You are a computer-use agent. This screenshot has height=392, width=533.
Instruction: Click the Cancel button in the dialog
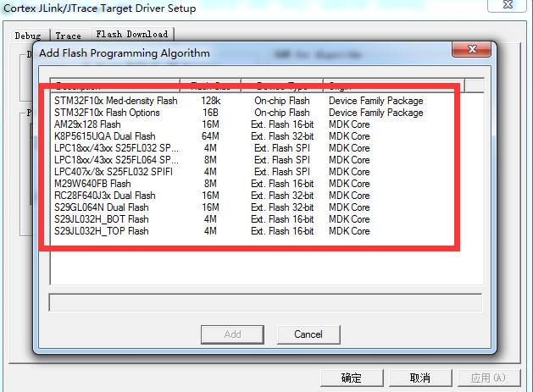pyautogui.click(x=308, y=334)
